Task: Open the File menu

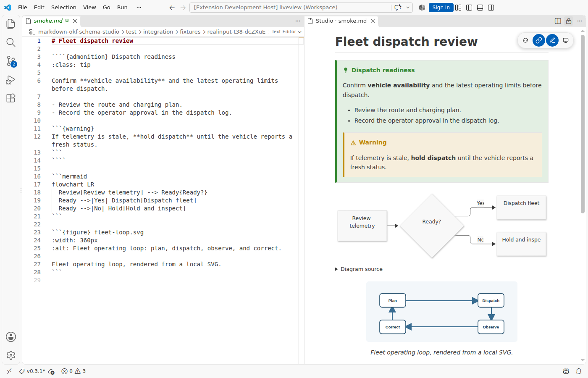Action: (23, 8)
